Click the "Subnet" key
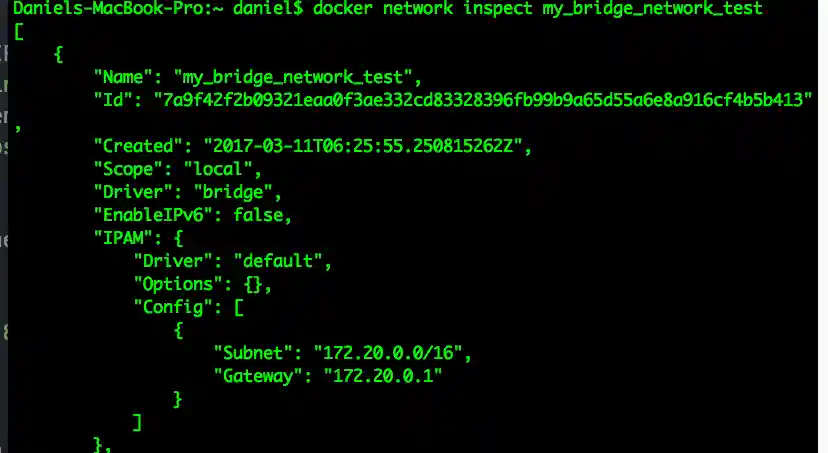 [x=251, y=354]
